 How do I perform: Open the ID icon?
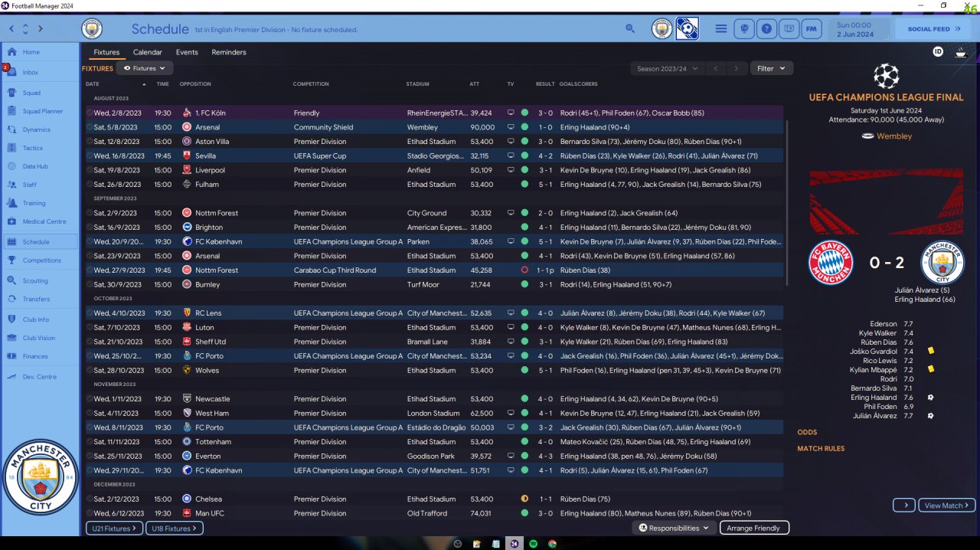[x=938, y=51]
